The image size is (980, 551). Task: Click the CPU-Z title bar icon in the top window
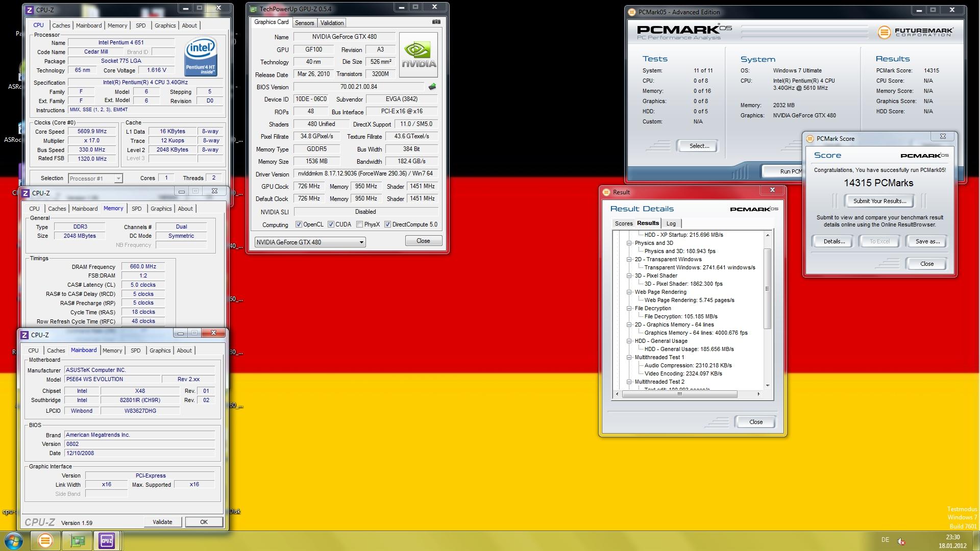pyautogui.click(x=30, y=10)
